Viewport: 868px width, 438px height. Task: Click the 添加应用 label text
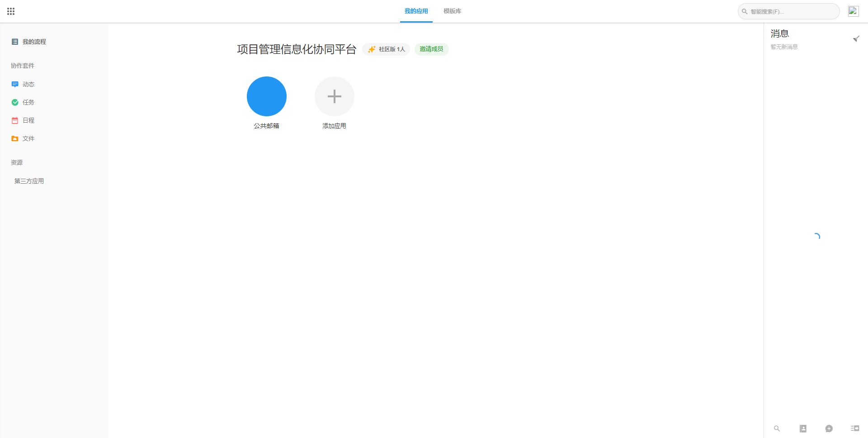point(334,126)
